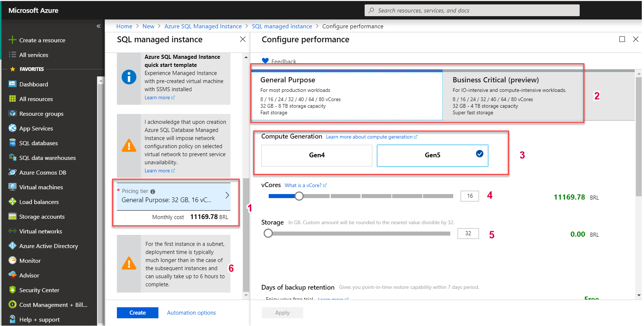
Task: Open the Virtual machines sidebar icon
Action: (12, 187)
